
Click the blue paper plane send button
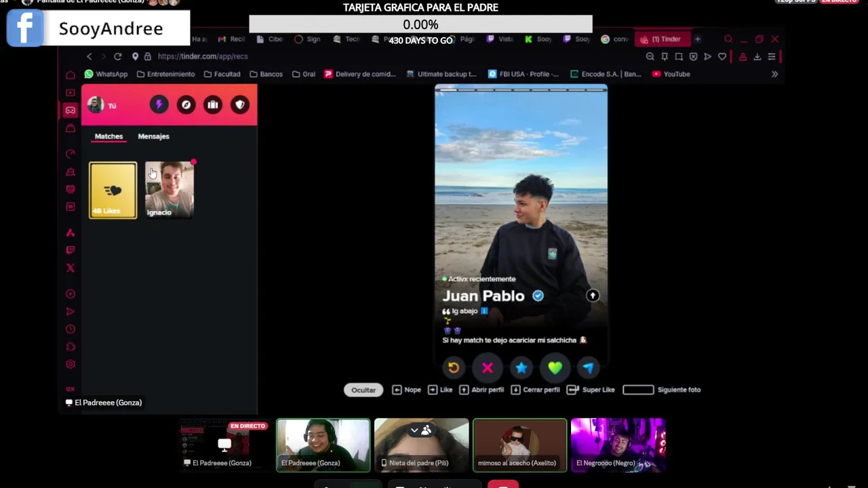click(x=588, y=368)
